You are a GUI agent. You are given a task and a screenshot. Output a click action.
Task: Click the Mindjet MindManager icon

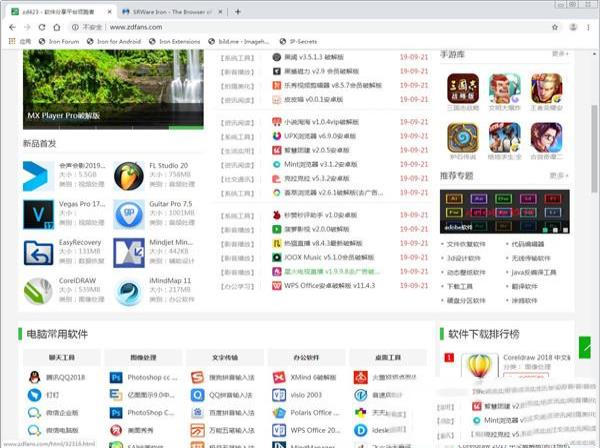coord(129,253)
